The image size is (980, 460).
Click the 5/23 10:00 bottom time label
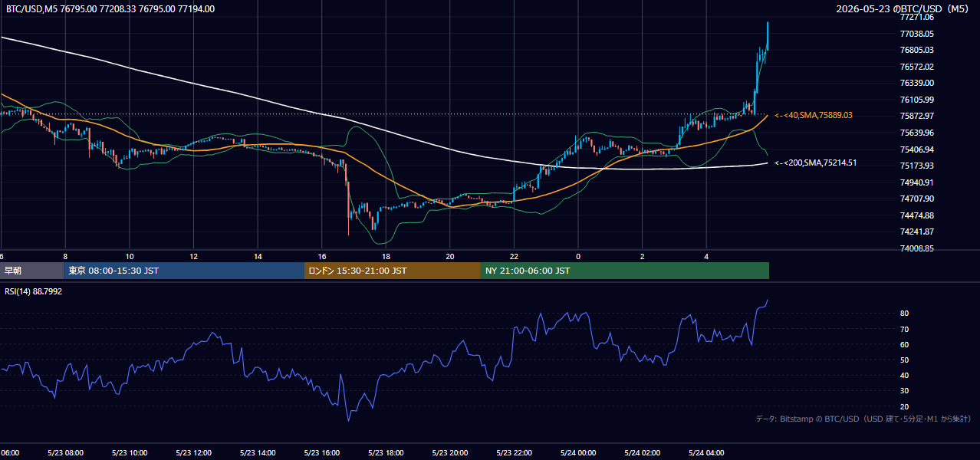[x=130, y=453]
